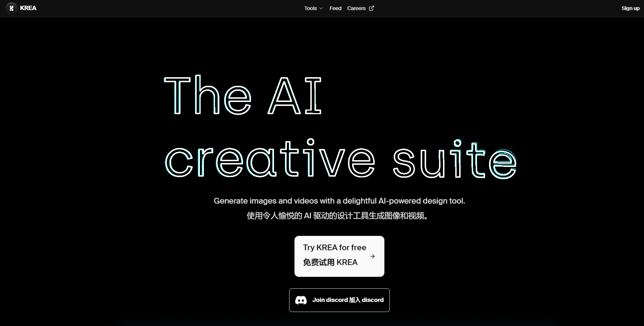Click the Careers external link icon
Image resolution: width=644 pixels, height=326 pixels.
(x=371, y=8)
